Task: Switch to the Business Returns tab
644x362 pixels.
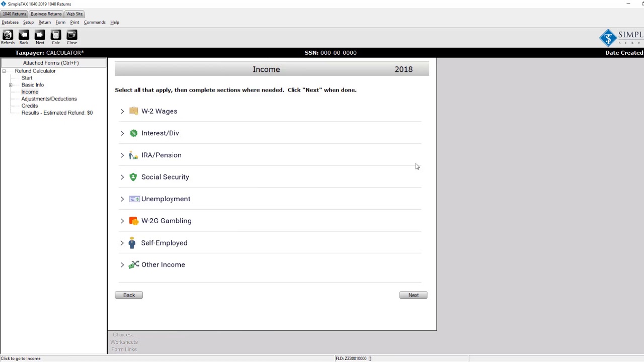Action: pyautogui.click(x=46, y=14)
